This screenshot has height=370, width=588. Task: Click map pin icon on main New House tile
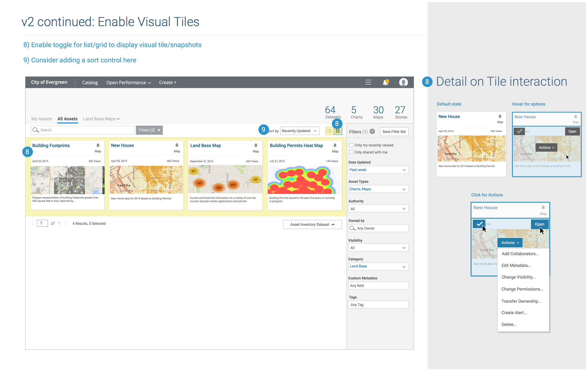177,145
